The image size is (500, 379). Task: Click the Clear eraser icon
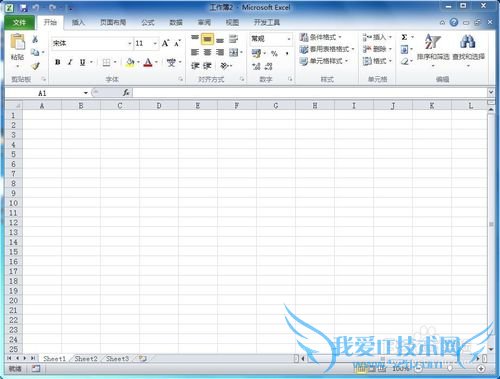(404, 61)
